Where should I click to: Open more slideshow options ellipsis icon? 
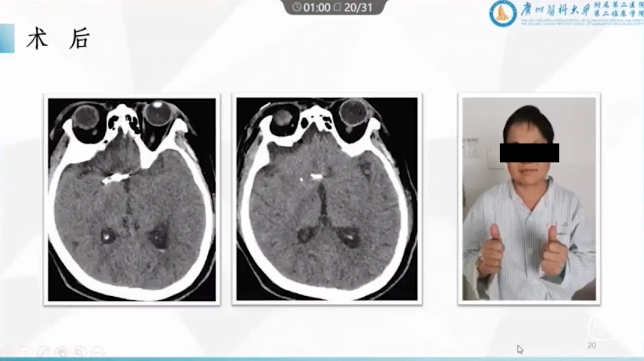coord(98,351)
